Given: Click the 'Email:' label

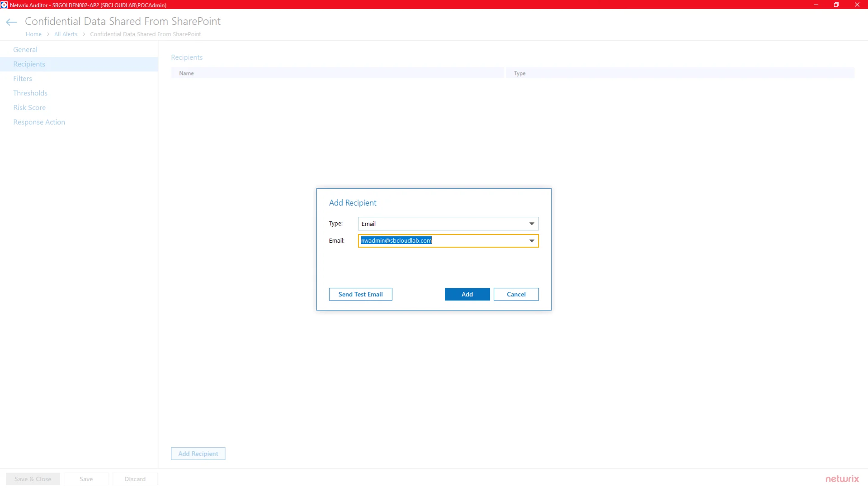Looking at the screenshot, I should tap(337, 241).
